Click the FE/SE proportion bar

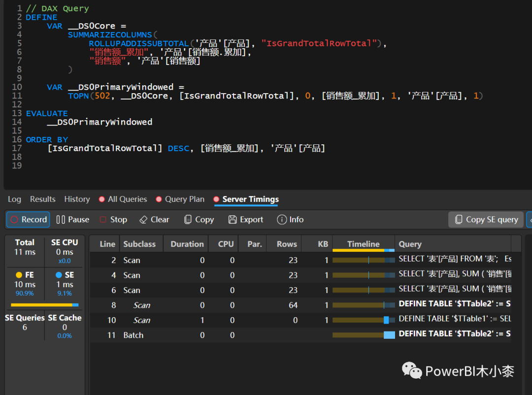[44, 305]
